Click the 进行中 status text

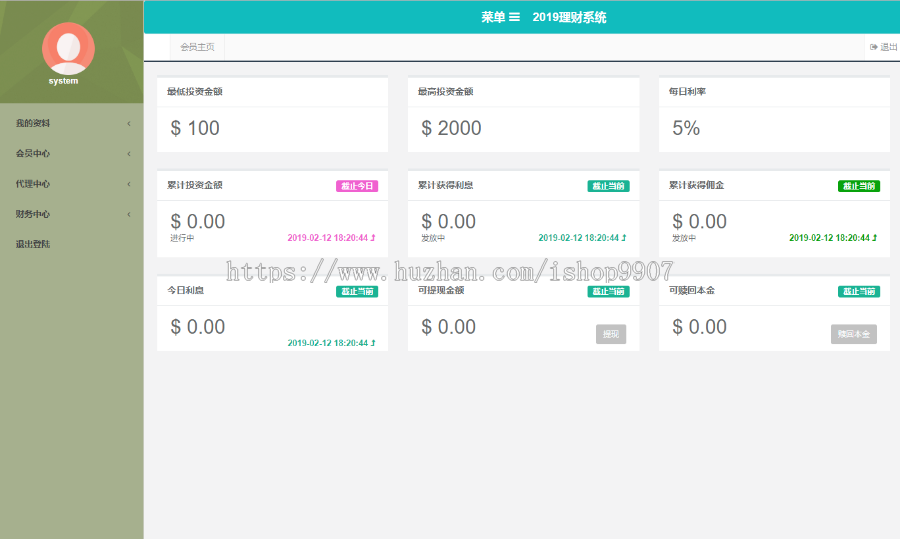(x=182, y=238)
